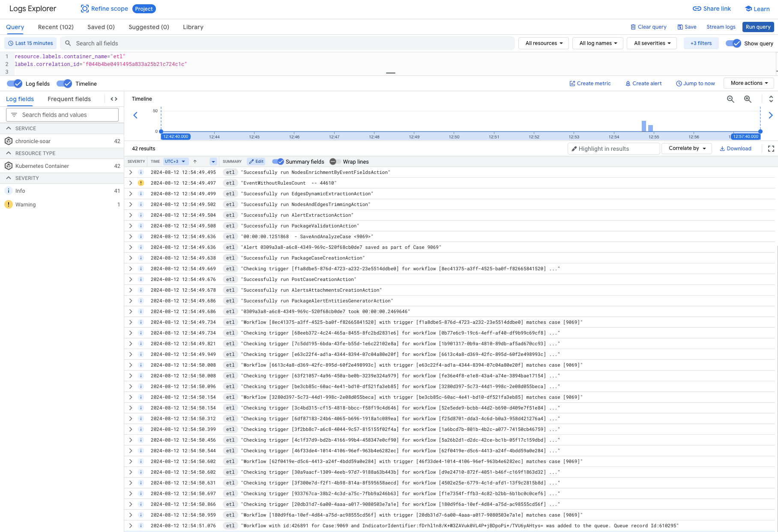Click Clear query to reset the editor
The height and width of the screenshot is (532, 778).
coord(649,27)
